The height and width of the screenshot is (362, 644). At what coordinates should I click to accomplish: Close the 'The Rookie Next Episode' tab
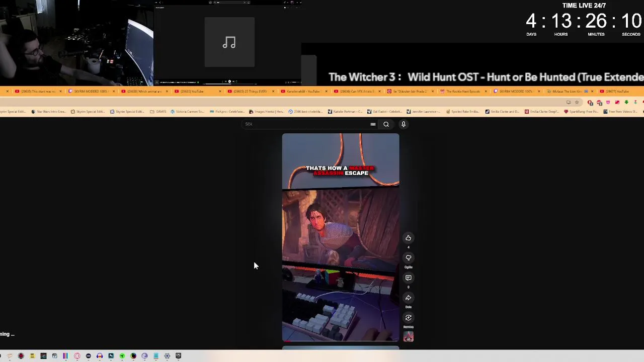pos(486,92)
